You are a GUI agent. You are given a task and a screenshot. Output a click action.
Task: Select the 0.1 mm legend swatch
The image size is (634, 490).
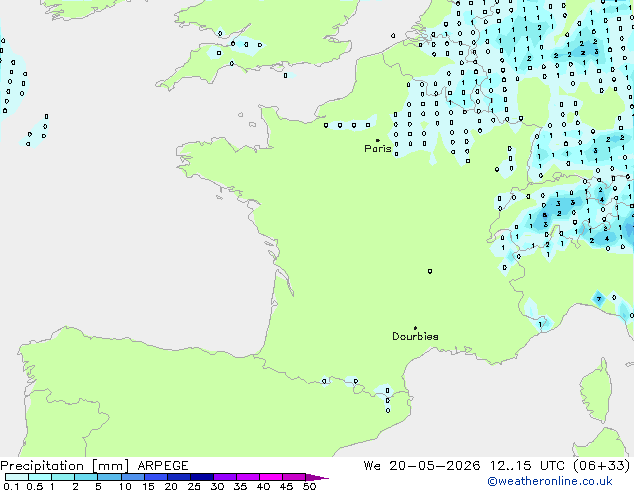point(17,477)
